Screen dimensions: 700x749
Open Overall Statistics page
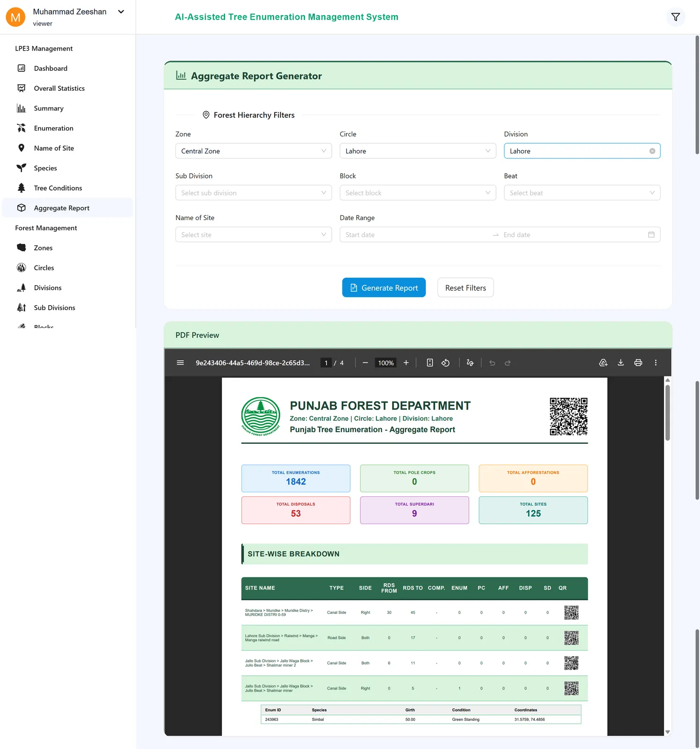[68, 88]
